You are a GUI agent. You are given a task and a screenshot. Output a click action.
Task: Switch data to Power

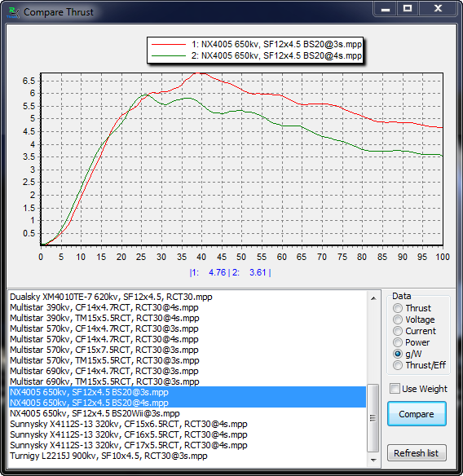click(398, 342)
